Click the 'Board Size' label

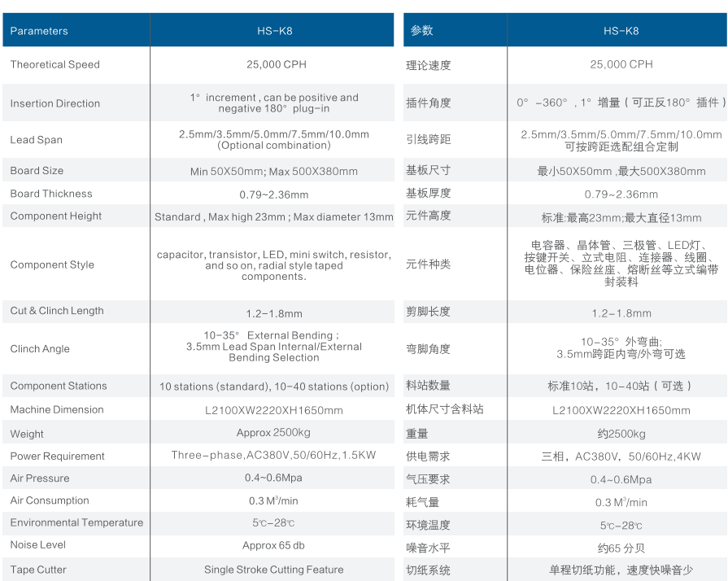click(37, 170)
